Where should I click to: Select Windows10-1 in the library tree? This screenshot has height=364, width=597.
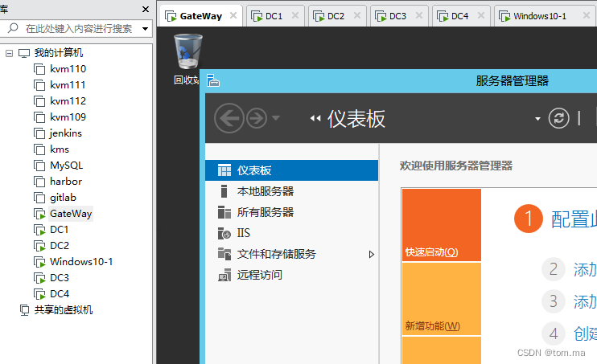pos(81,262)
